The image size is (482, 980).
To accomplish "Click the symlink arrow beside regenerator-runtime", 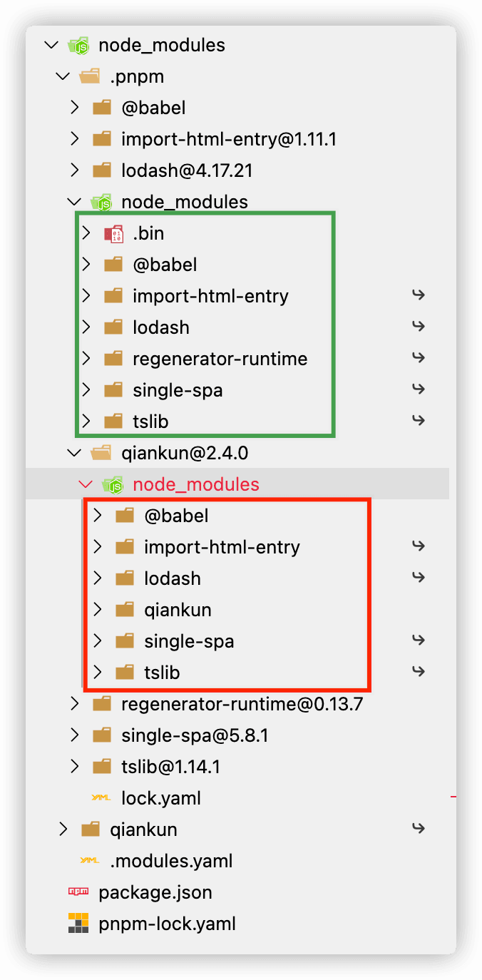I will click(419, 359).
